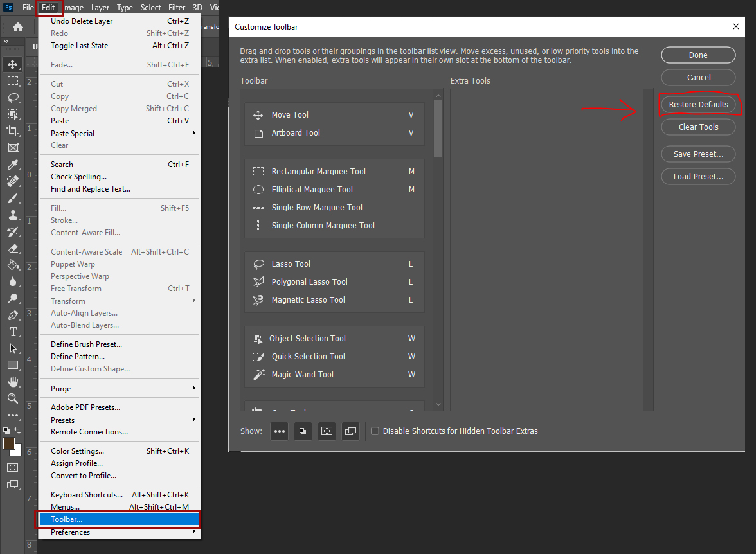Select the Crop tool
The width and height of the screenshot is (756, 554).
pyautogui.click(x=13, y=130)
